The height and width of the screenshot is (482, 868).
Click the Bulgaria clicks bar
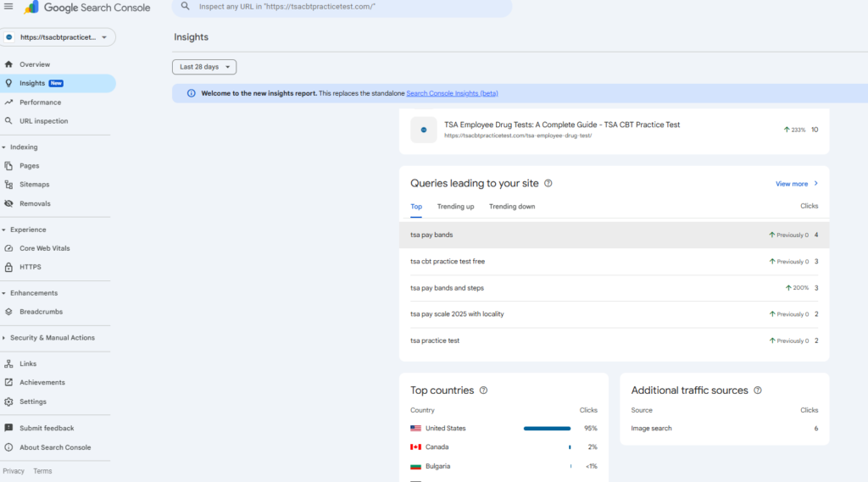(x=570, y=466)
